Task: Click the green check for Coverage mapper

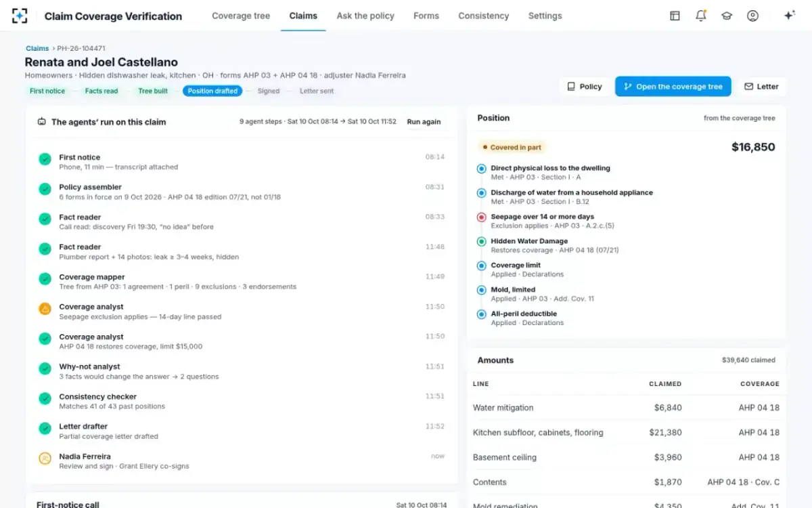Action: point(45,278)
